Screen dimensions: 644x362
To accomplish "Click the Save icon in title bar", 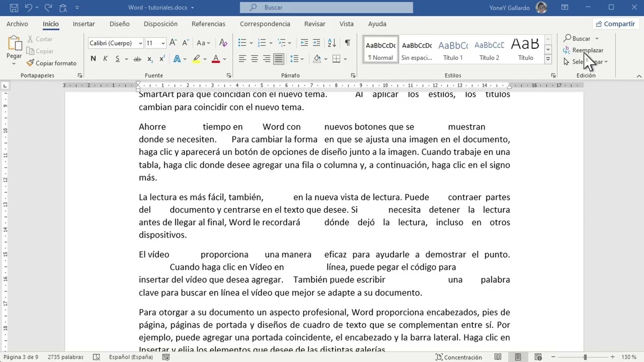I will [x=14, y=8].
